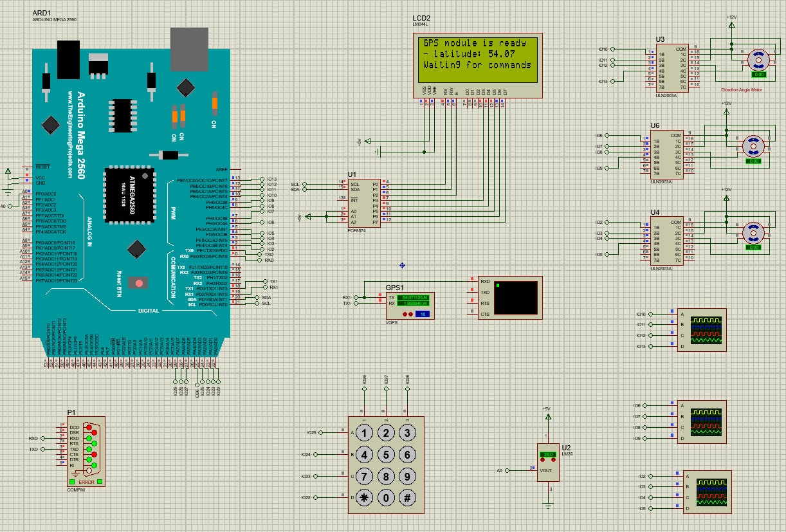Click the keypad asterisk key
786x532 pixels.
click(365, 498)
